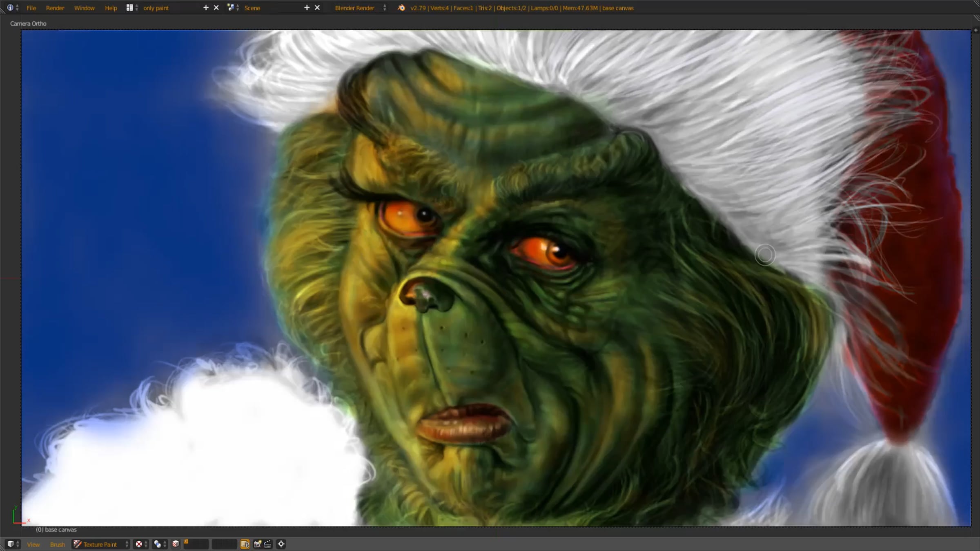This screenshot has width=980, height=551.
Task: Click the Blender logo splash icon
Action: tap(401, 8)
